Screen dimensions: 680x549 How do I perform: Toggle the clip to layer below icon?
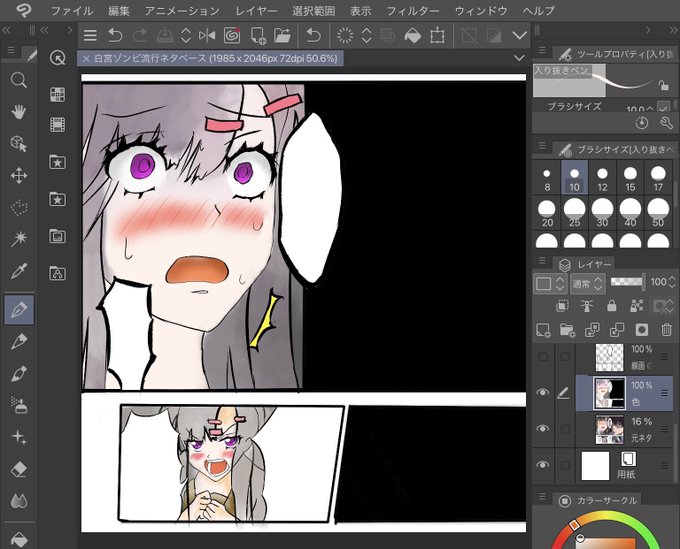[x=562, y=306]
